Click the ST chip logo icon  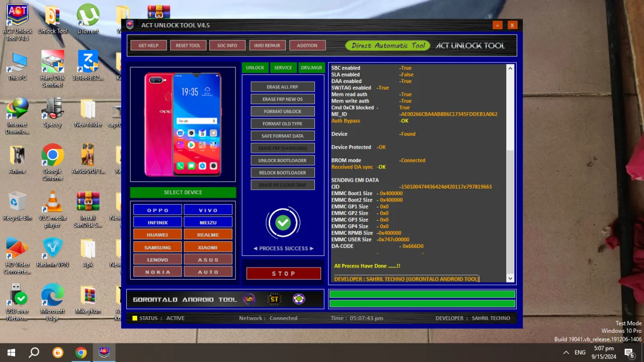click(x=274, y=299)
